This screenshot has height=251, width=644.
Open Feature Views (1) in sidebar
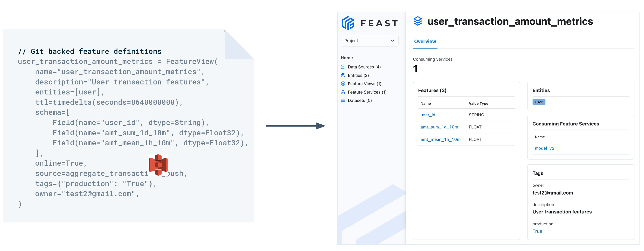click(364, 84)
